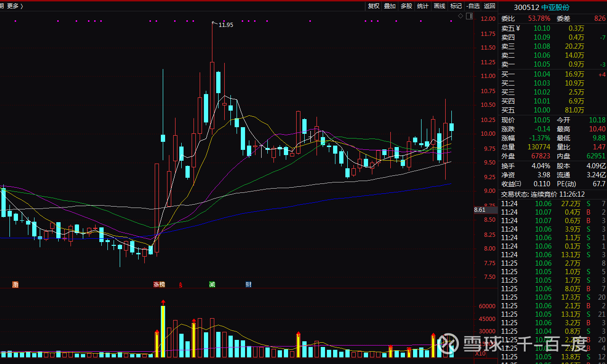
Task: Select the 11.95 high price label
Action: pyautogui.click(x=226, y=25)
